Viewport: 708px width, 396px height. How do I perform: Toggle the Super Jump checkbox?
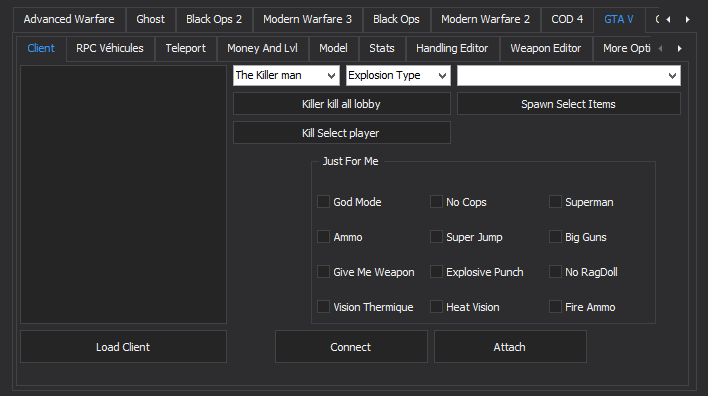[436, 237]
